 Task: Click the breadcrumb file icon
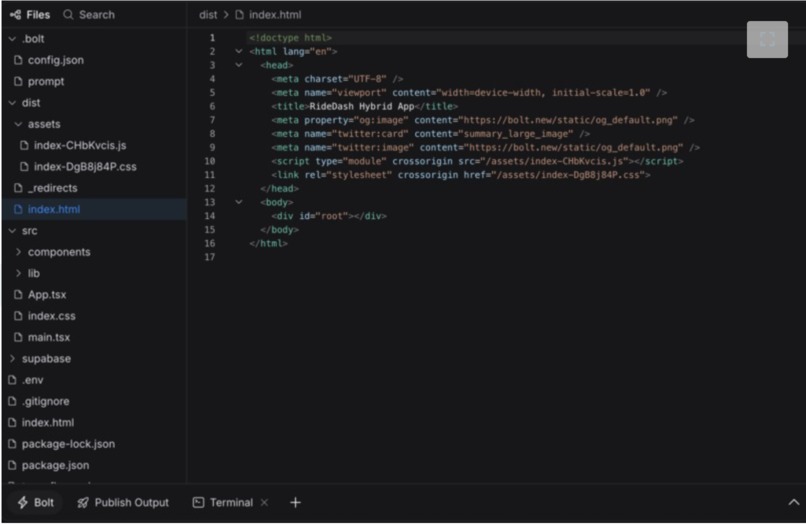point(240,15)
